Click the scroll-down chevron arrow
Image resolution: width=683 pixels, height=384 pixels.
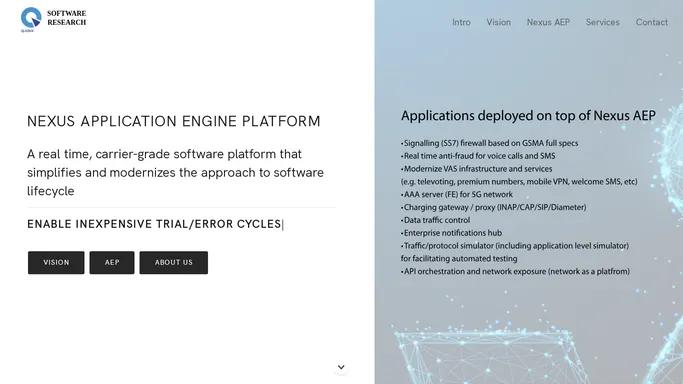pos(341,367)
